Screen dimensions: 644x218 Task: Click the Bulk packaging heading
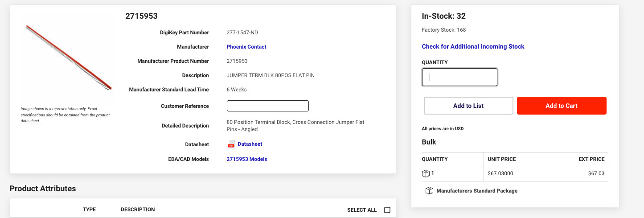tap(429, 142)
